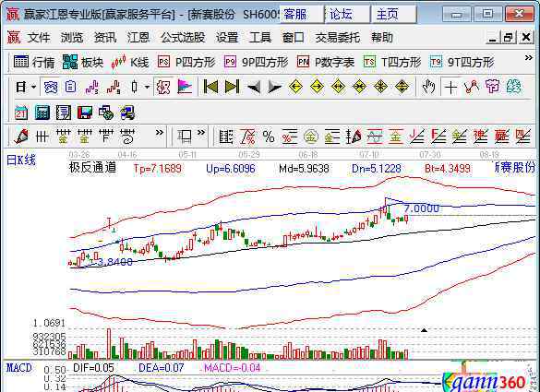Select the candlestick chart type icon
The image size is (540, 392).
coord(135,87)
